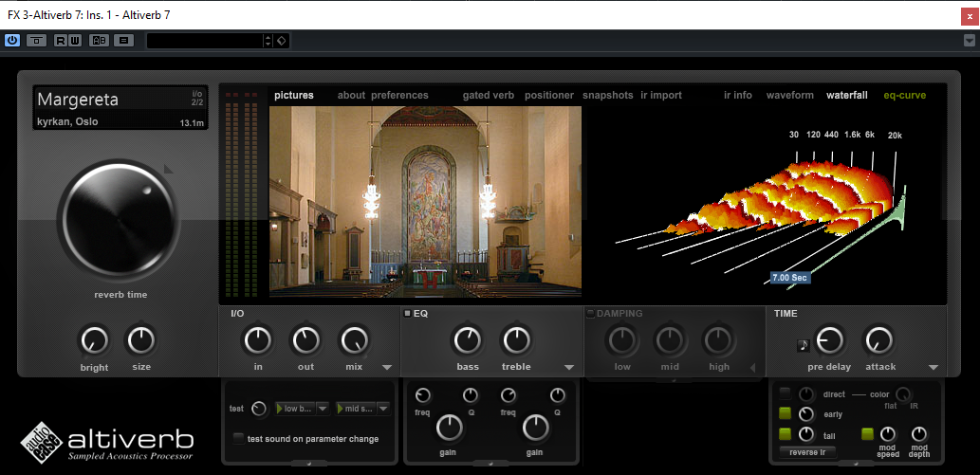Click the EQ bass knob
This screenshot has width=980, height=475.
tap(468, 340)
